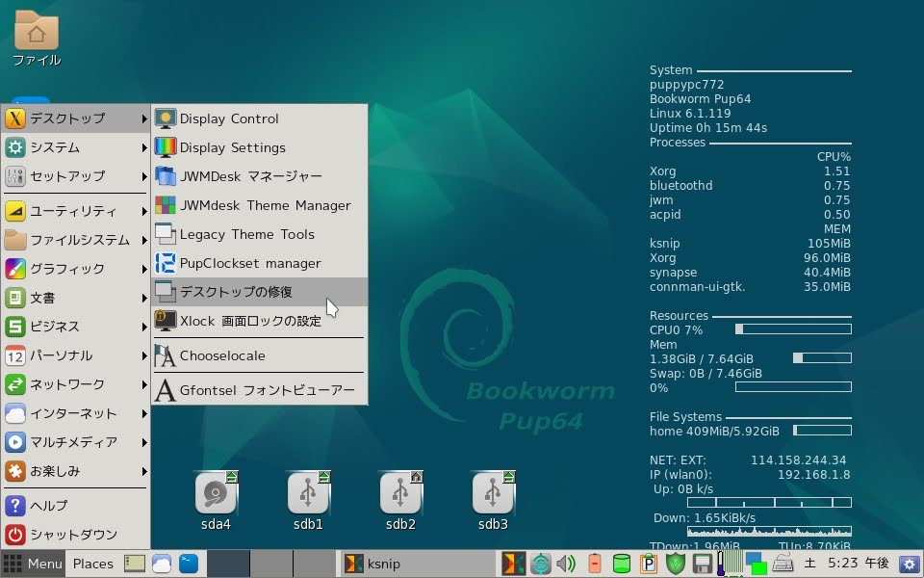Open Xlock 画面ロックの設定
This screenshot has height=578, width=924.
coord(260,321)
